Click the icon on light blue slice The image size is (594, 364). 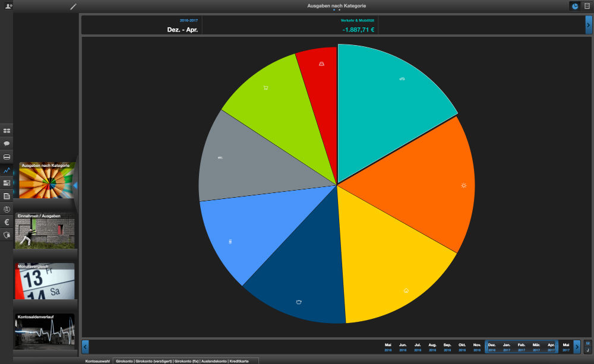point(230,242)
